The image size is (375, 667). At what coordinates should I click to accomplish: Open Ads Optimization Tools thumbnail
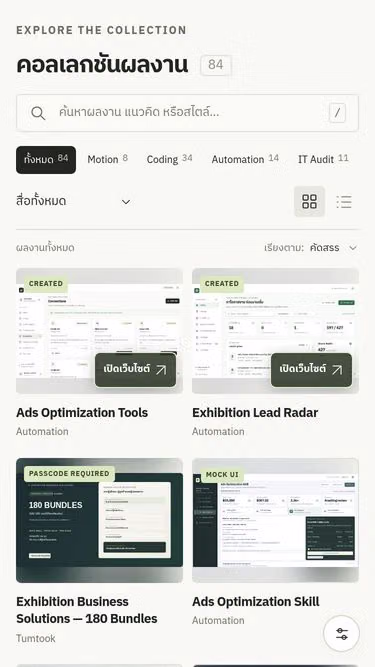coord(99,331)
